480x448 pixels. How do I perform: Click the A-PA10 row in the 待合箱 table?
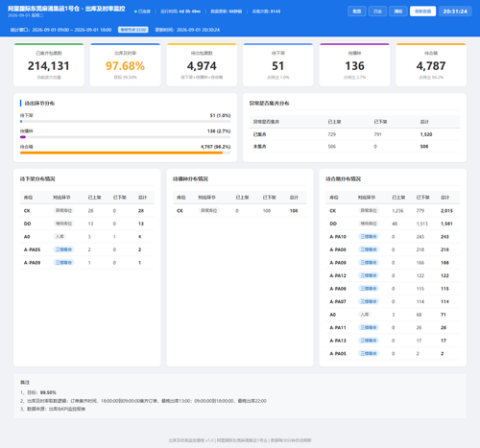tap(393, 237)
